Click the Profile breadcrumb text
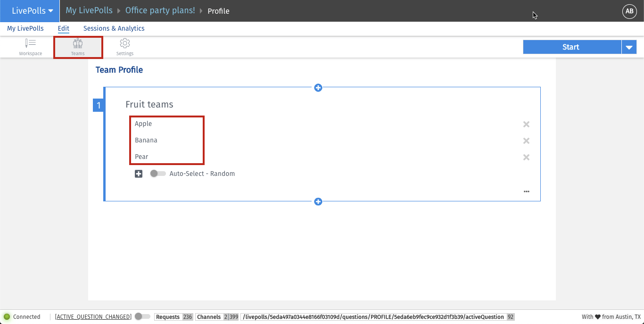Viewport: 644px width, 324px height. point(219,11)
